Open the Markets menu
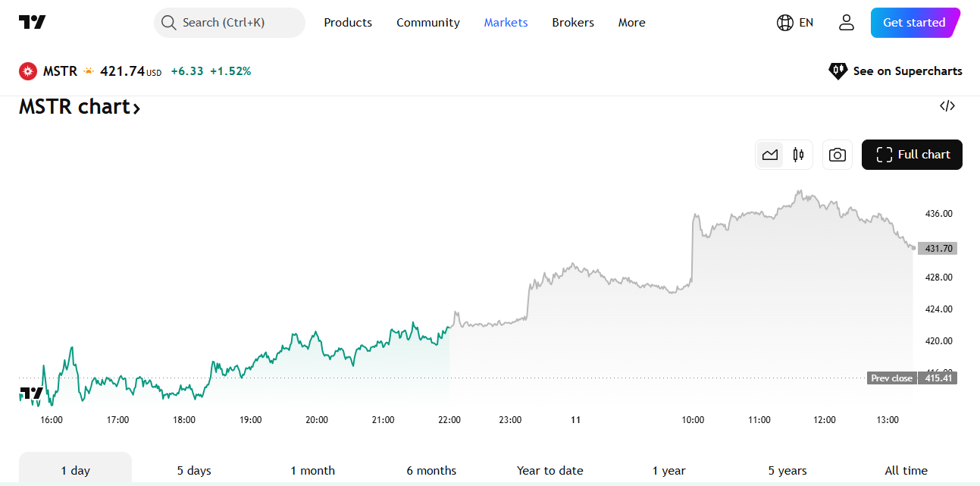 pyautogui.click(x=506, y=23)
